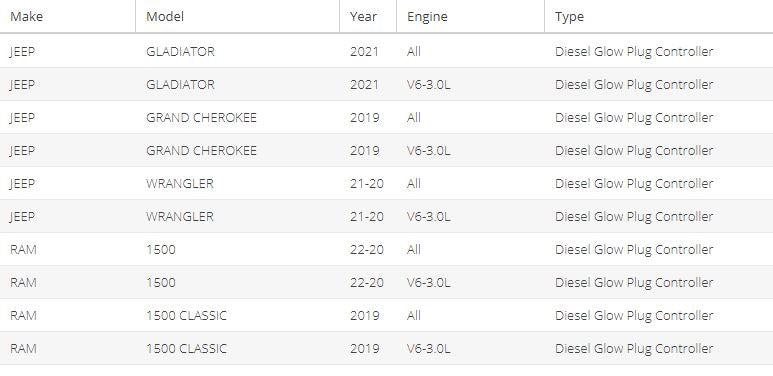Select the Year column header
773x376 pixels.
click(x=363, y=16)
